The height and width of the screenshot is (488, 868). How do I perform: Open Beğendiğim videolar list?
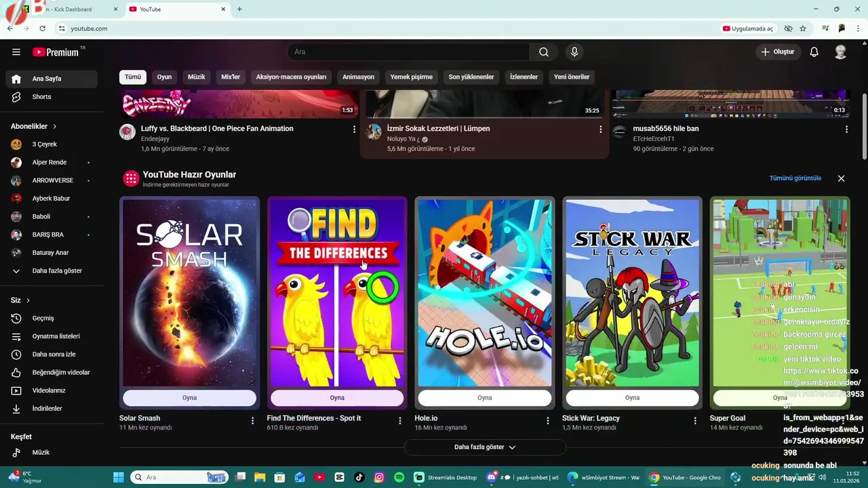(x=52, y=373)
